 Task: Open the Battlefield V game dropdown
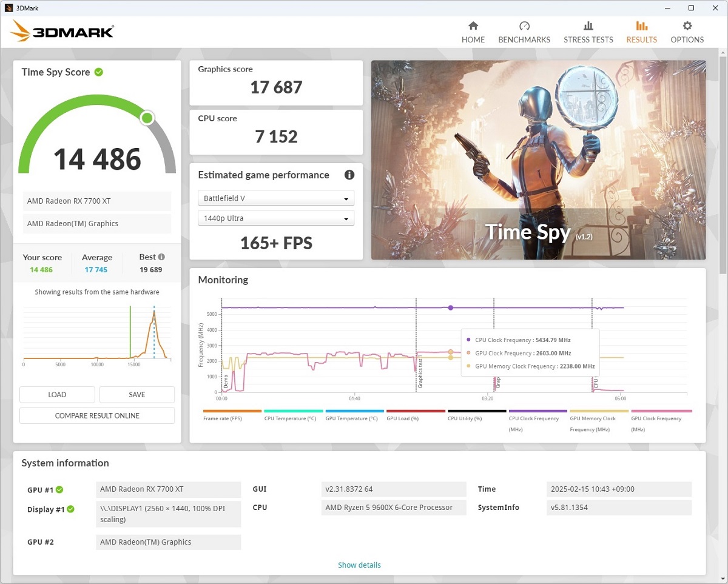[x=276, y=198]
